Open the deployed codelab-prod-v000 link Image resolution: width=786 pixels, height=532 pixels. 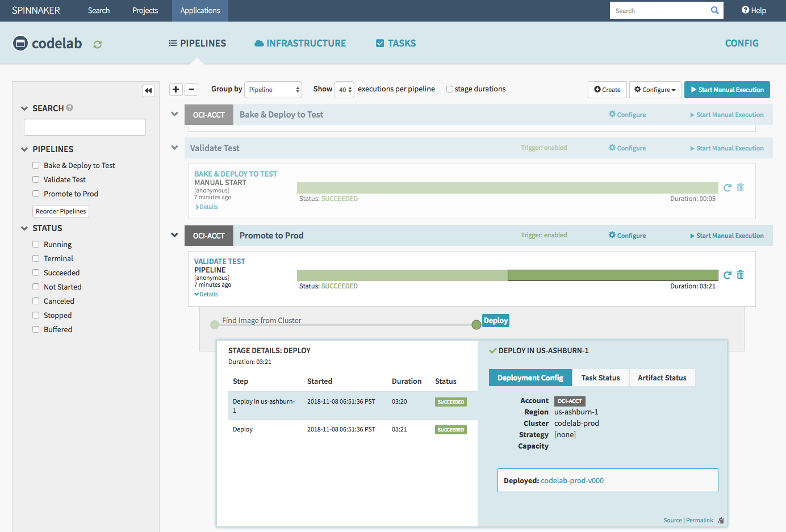point(572,480)
